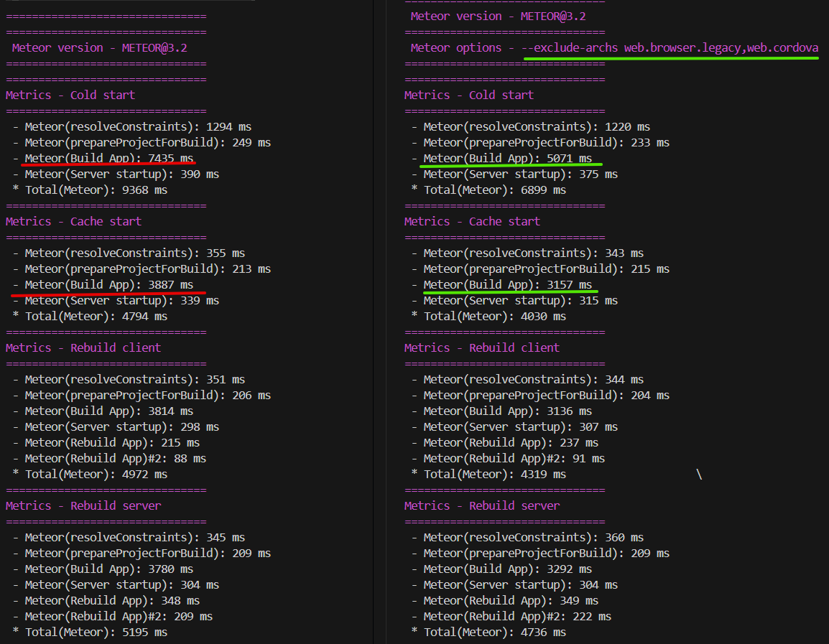Select the Total(Meteor) 4794 ms line
This screenshot has height=644, width=829.
(90, 317)
